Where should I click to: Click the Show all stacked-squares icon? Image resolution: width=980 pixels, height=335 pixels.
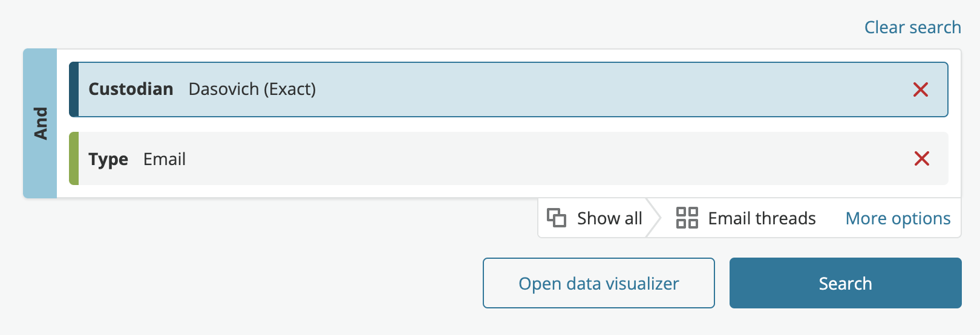point(557,218)
